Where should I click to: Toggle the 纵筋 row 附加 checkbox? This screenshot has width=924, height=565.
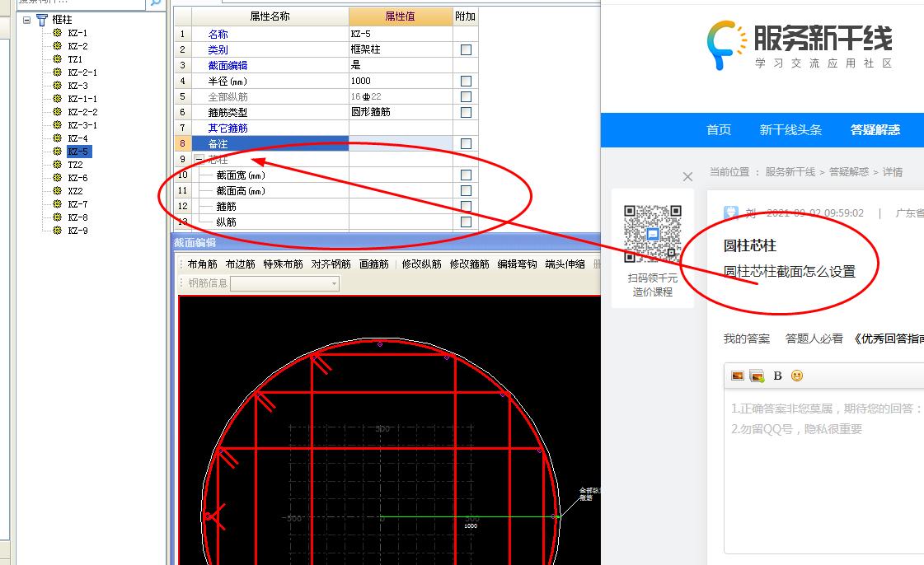[x=466, y=222]
